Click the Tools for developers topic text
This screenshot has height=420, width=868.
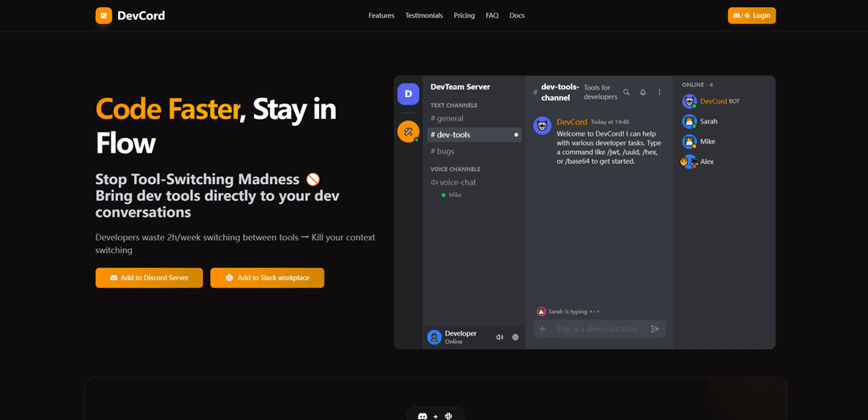coord(600,92)
